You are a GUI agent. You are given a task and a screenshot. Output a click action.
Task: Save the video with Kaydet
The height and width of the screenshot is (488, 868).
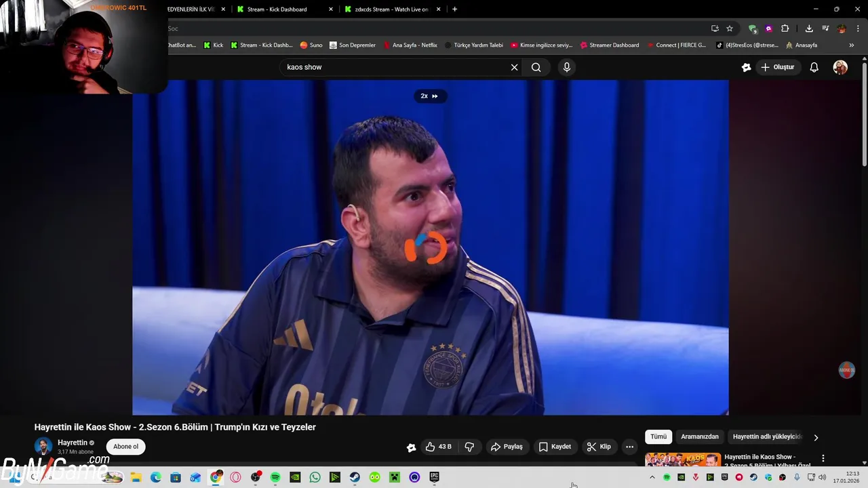(555, 447)
